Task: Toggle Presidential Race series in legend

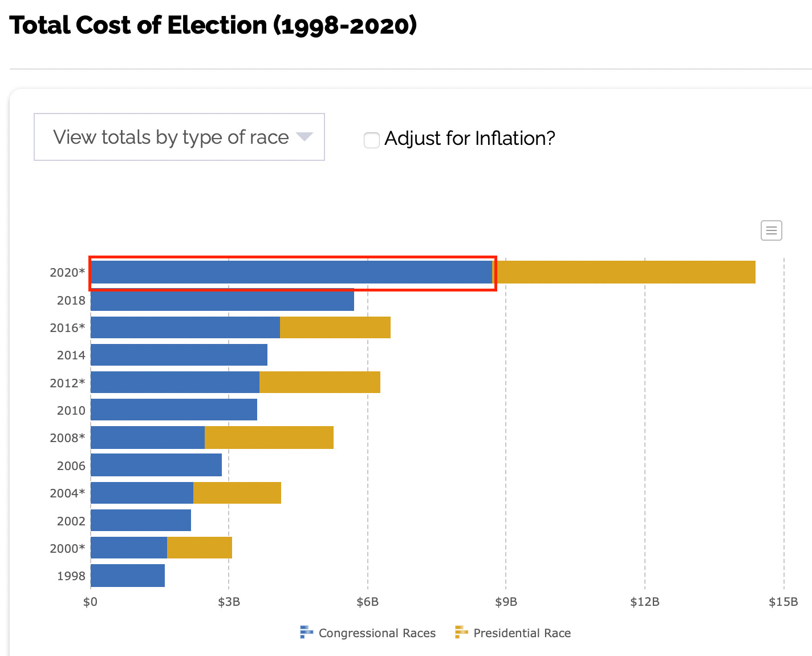Action: point(522,633)
